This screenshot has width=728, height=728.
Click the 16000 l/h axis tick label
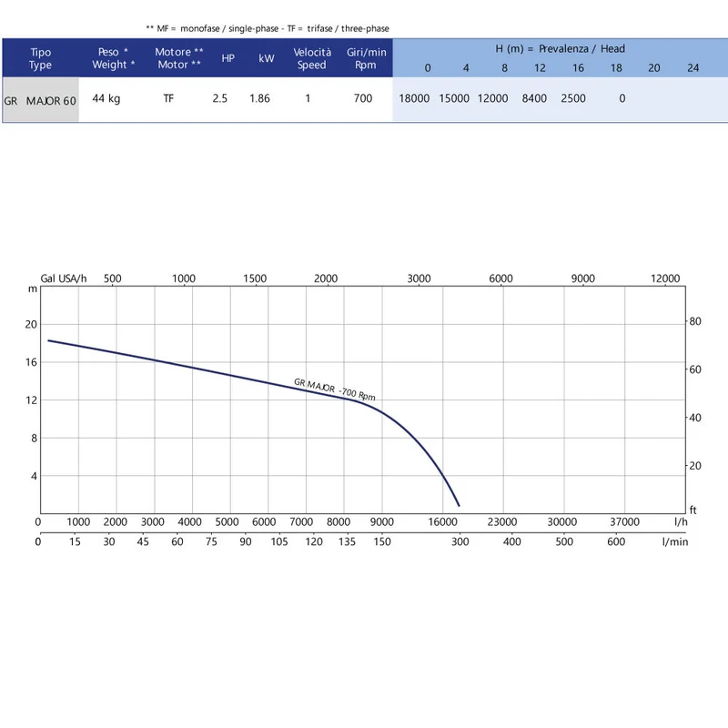coord(442,521)
